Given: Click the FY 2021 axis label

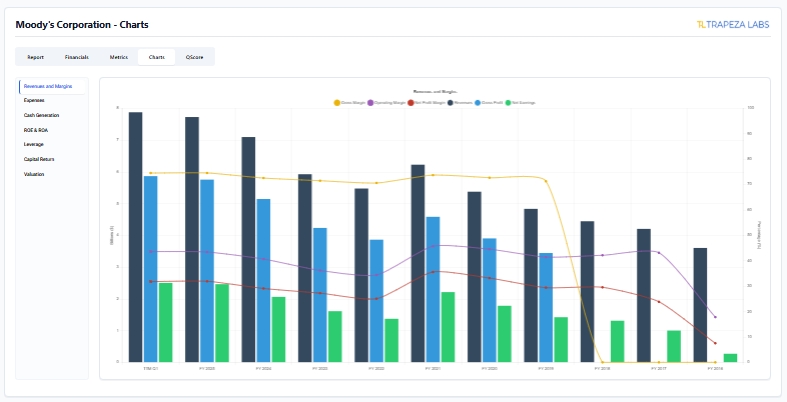Looking at the screenshot, I should pyautogui.click(x=433, y=368).
